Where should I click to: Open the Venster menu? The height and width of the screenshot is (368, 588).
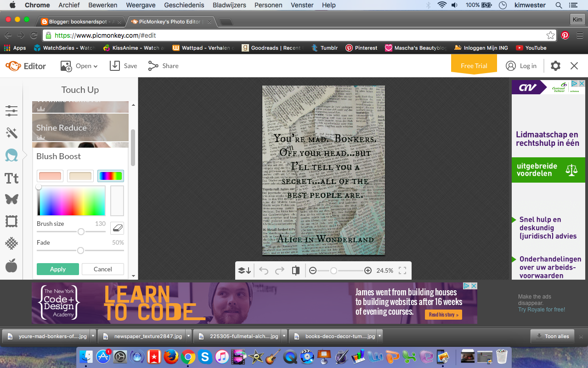[302, 5]
